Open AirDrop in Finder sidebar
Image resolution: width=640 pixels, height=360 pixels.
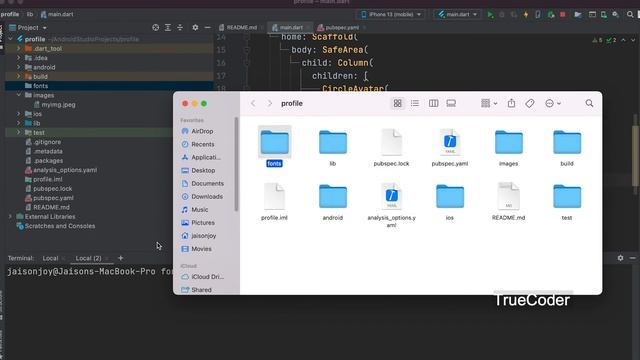click(x=202, y=131)
